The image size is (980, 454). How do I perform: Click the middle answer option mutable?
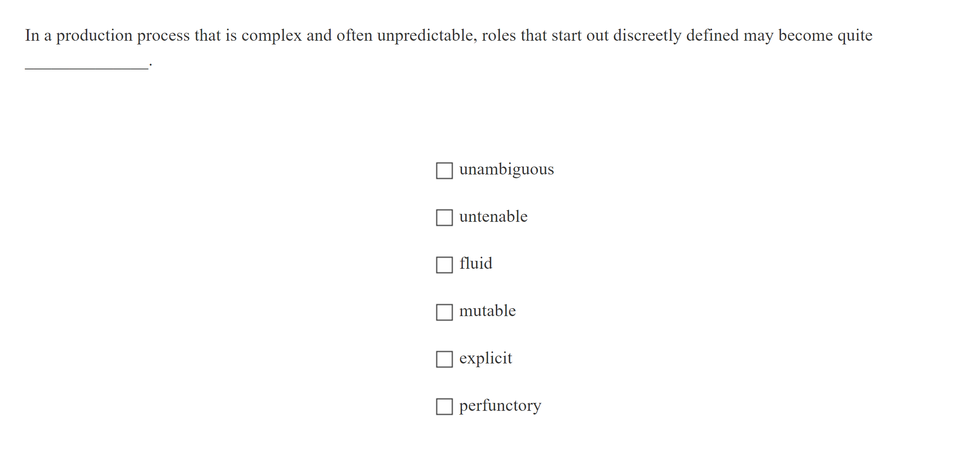pyautogui.click(x=487, y=311)
